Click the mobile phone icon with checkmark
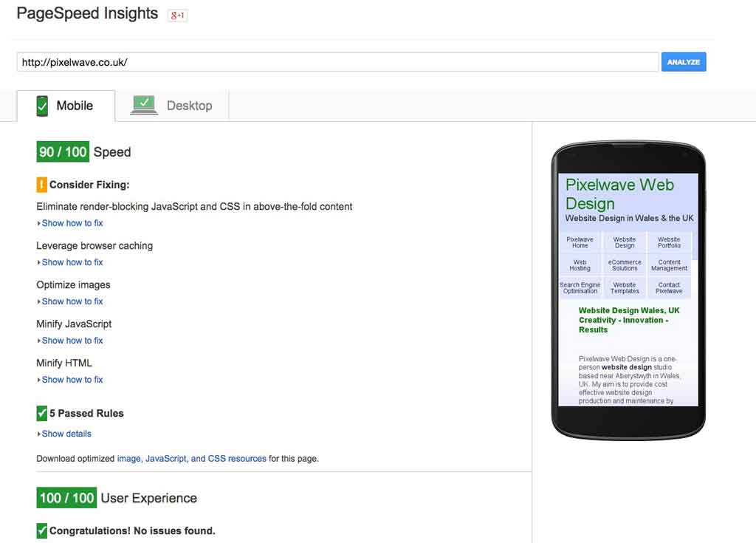The width and height of the screenshot is (756, 543). (42, 106)
